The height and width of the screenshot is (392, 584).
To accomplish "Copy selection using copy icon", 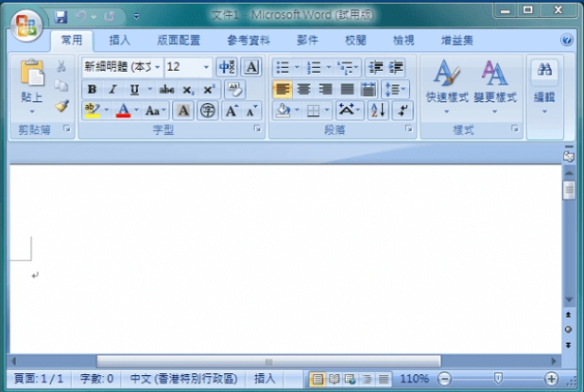I will tap(61, 86).
